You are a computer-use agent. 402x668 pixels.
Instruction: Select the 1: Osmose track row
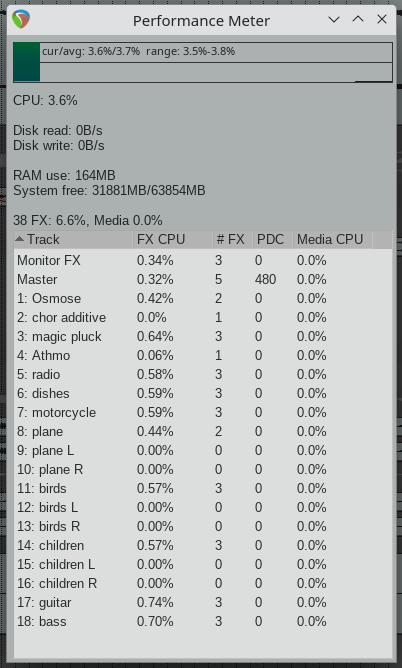point(203,298)
